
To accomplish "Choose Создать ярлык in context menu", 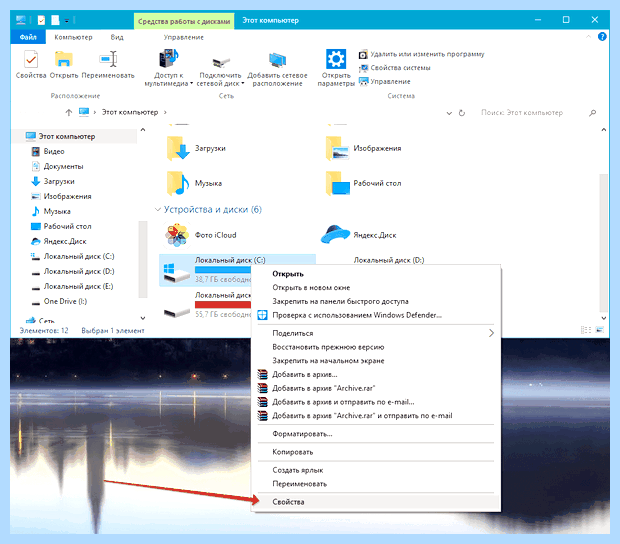I will coord(298,470).
